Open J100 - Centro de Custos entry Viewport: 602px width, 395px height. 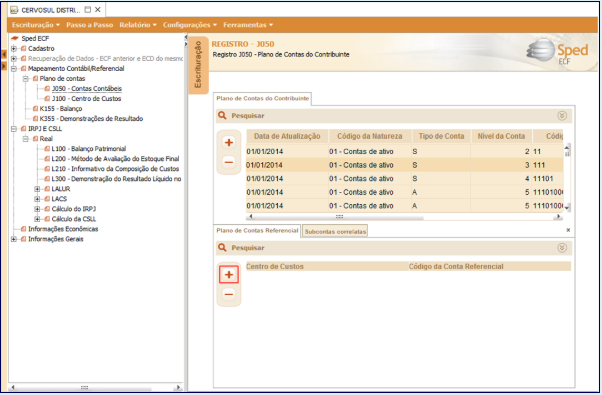coord(86,99)
